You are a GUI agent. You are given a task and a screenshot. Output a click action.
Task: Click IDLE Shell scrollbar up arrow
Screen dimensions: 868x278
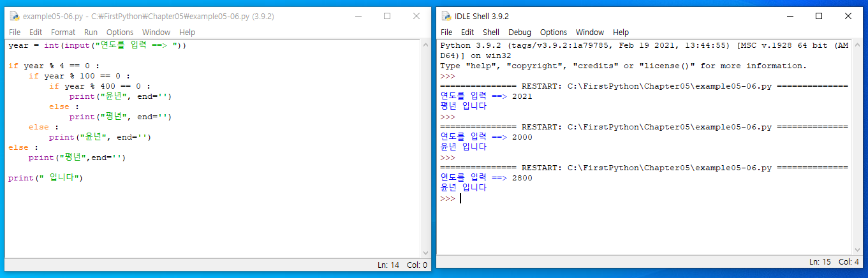tap(858, 46)
